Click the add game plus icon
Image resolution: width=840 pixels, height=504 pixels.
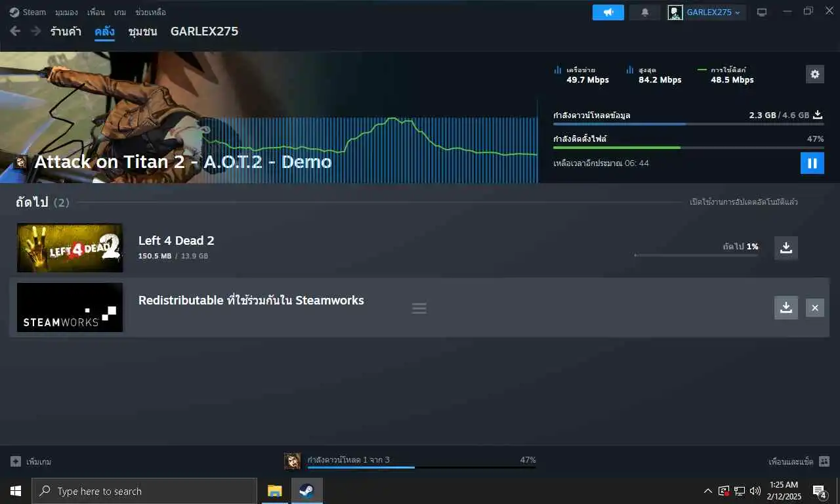(16, 461)
